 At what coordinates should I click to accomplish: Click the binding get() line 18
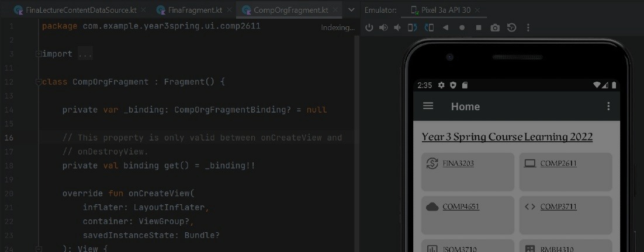tap(159, 166)
